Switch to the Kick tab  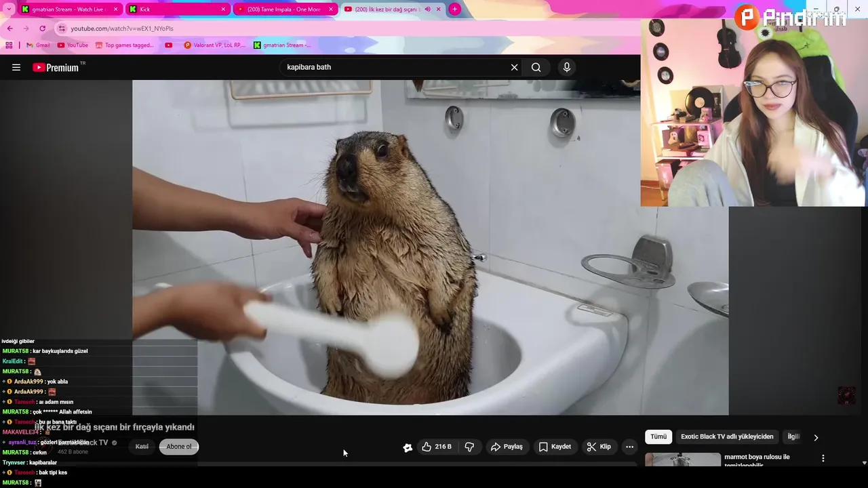(x=178, y=9)
